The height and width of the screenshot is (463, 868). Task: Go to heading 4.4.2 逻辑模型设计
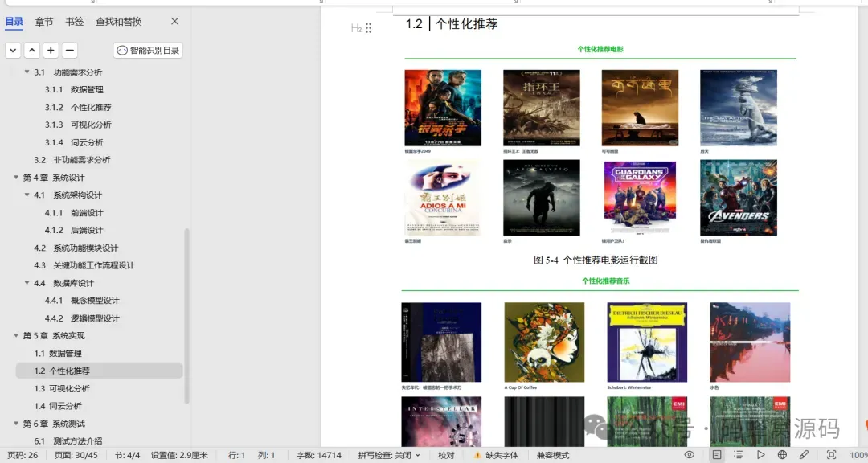pyautogui.click(x=82, y=318)
